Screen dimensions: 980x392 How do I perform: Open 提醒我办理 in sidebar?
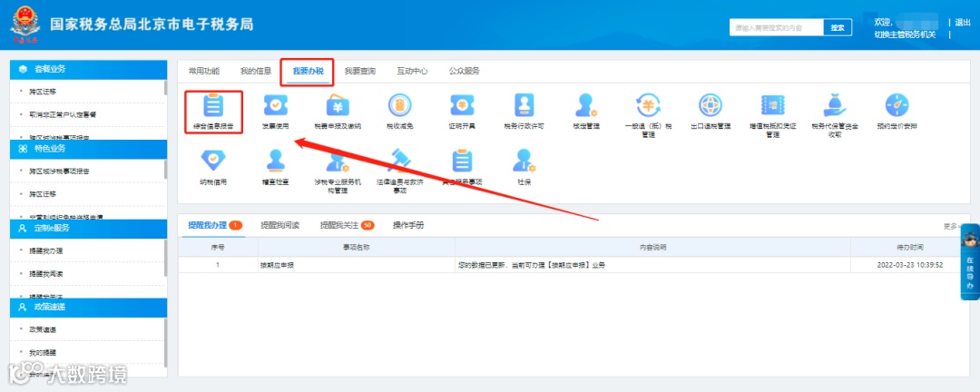pyautogui.click(x=46, y=250)
